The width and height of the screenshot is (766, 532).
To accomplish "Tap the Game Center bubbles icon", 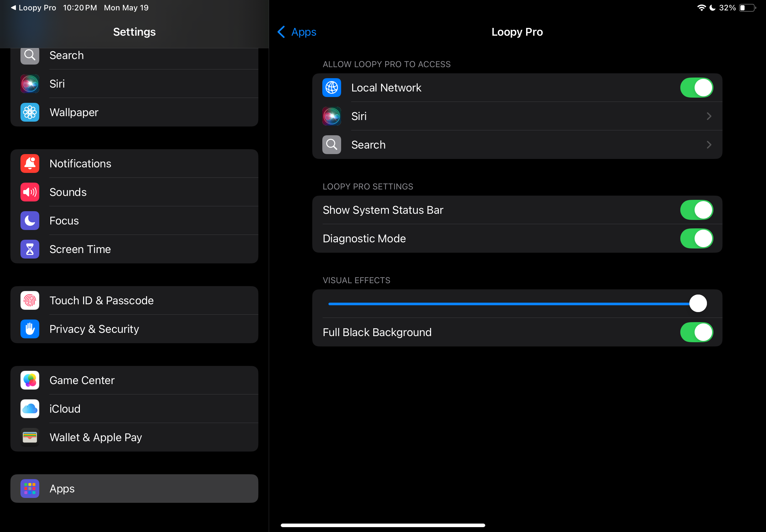I will tap(30, 381).
